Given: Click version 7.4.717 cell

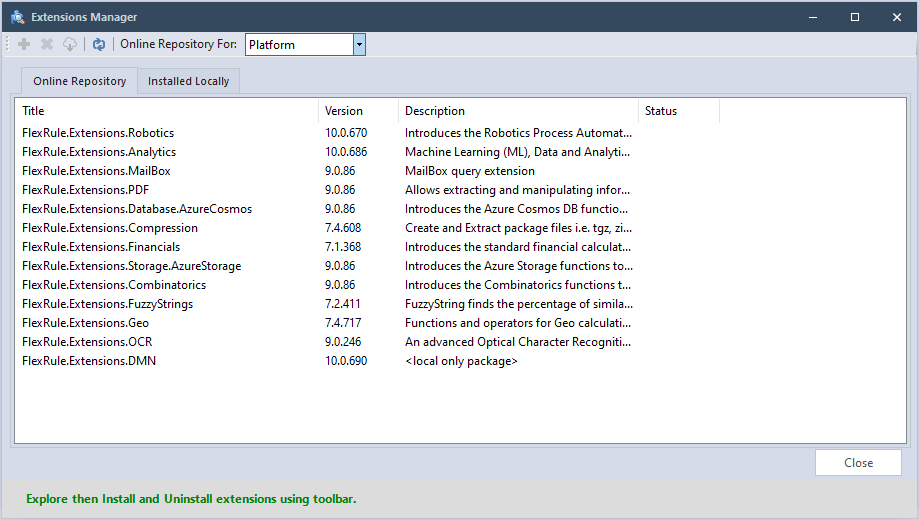Looking at the screenshot, I should coord(343,323).
